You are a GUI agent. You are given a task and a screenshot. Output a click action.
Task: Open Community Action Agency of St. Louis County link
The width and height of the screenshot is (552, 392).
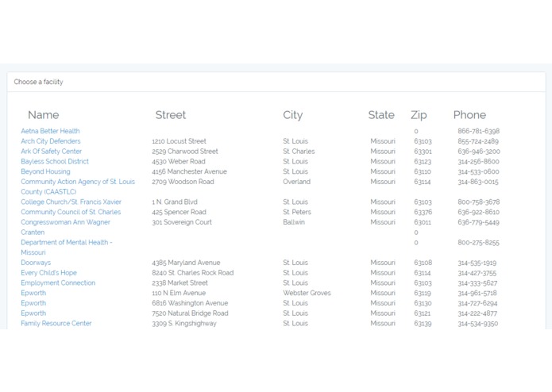78,186
